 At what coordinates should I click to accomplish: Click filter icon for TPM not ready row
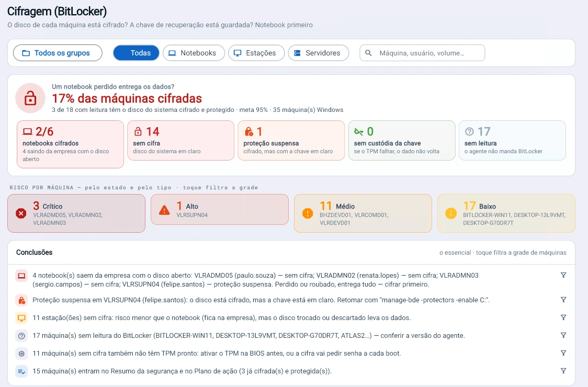click(x=563, y=353)
